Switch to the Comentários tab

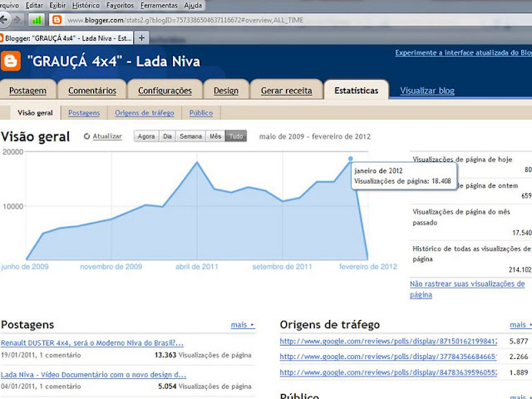pyautogui.click(x=92, y=91)
